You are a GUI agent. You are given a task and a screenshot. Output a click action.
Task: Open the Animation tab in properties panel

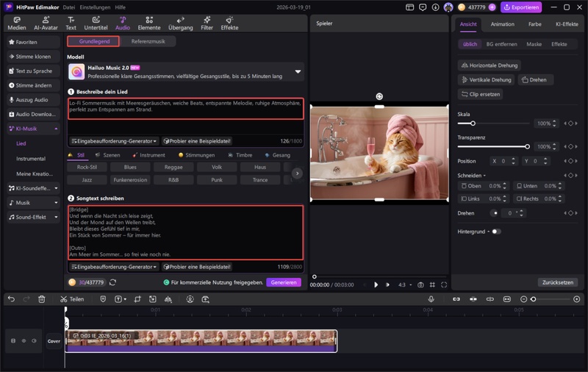(x=502, y=24)
